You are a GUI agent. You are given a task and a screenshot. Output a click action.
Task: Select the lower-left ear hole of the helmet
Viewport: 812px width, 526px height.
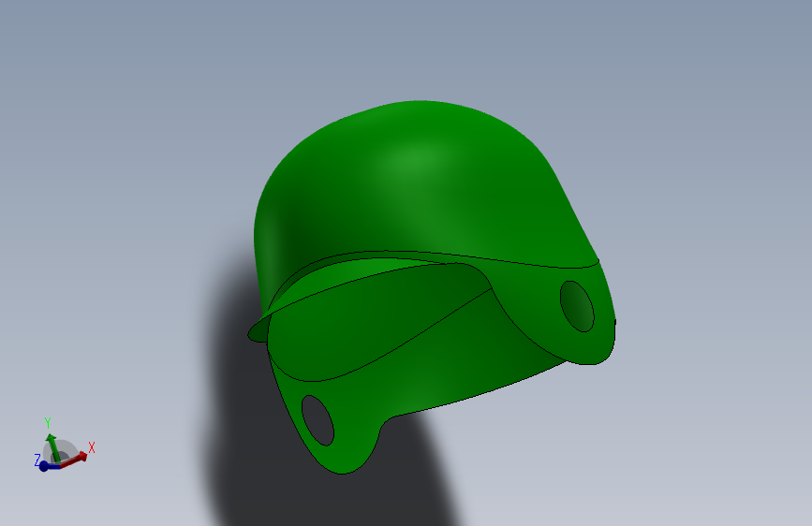tap(317, 420)
